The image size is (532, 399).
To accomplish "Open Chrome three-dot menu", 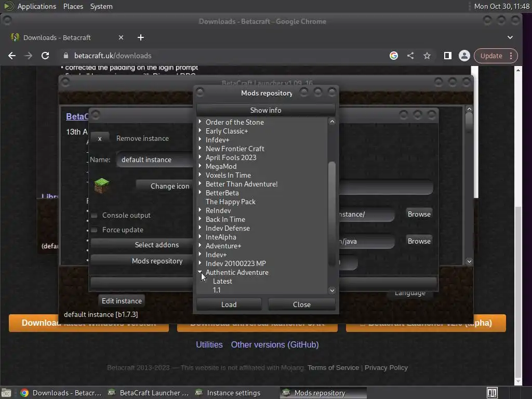I will 511,56.
